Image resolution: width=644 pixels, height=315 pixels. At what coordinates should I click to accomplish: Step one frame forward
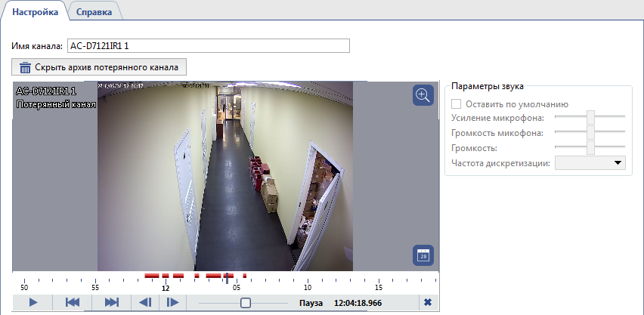pyautogui.click(x=173, y=302)
